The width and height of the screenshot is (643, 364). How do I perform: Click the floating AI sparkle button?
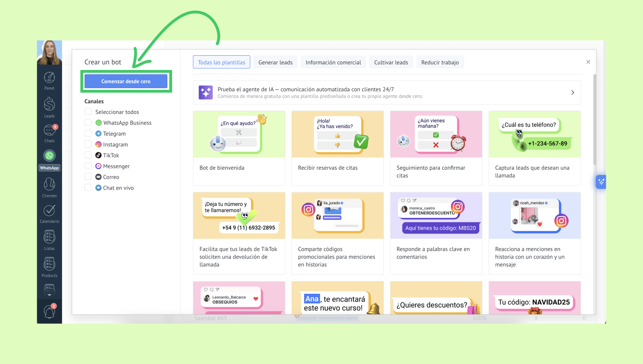point(601,182)
